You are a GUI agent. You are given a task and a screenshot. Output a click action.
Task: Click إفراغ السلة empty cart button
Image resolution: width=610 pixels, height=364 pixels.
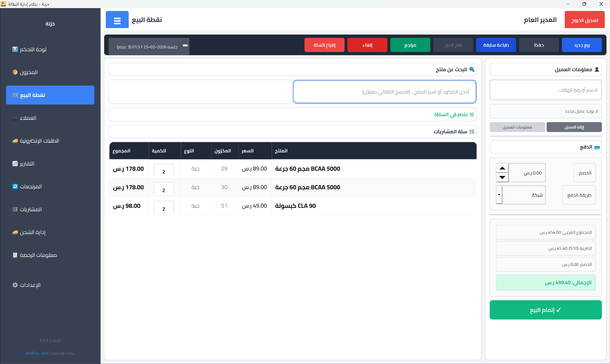[x=324, y=45]
